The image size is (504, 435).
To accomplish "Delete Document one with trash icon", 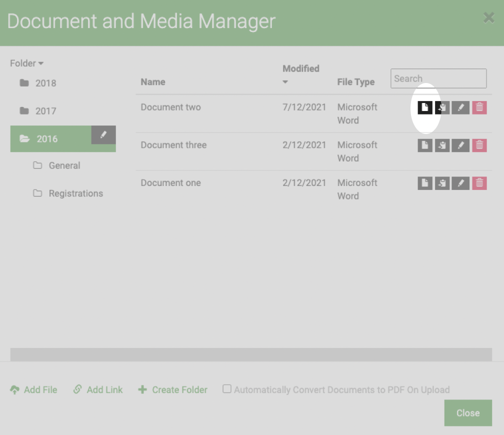I will [479, 183].
